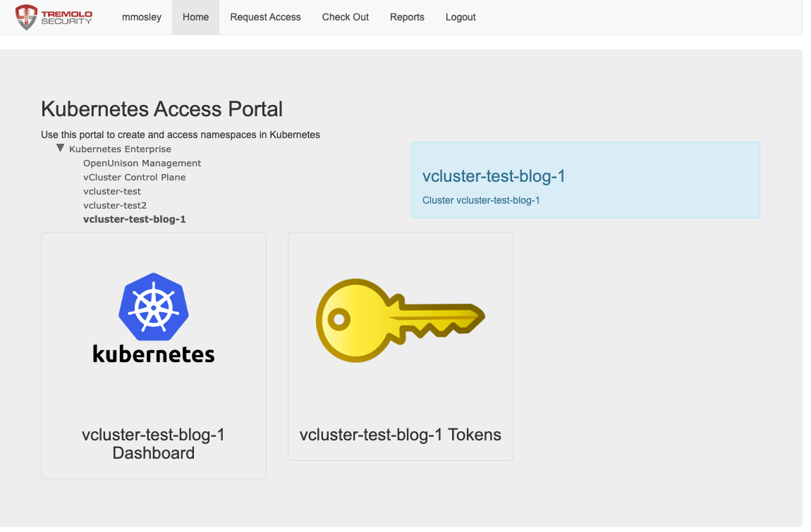The width and height of the screenshot is (811, 532).
Task: Select the bold vcluster-test-blog-1 tree item
Action: pos(134,220)
